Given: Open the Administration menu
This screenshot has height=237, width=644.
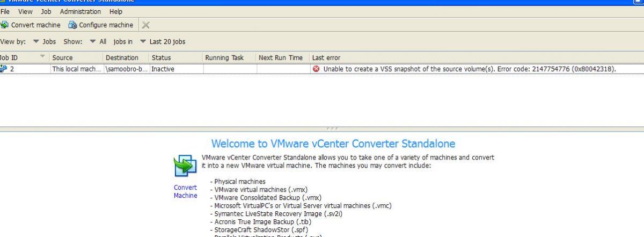Looking at the screenshot, I should point(80,11).
